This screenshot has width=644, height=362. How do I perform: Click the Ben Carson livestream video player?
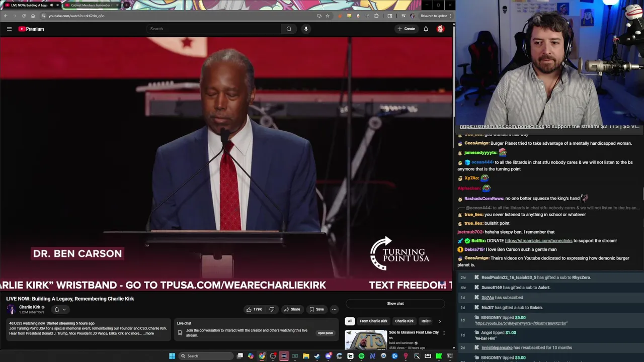click(x=226, y=164)
